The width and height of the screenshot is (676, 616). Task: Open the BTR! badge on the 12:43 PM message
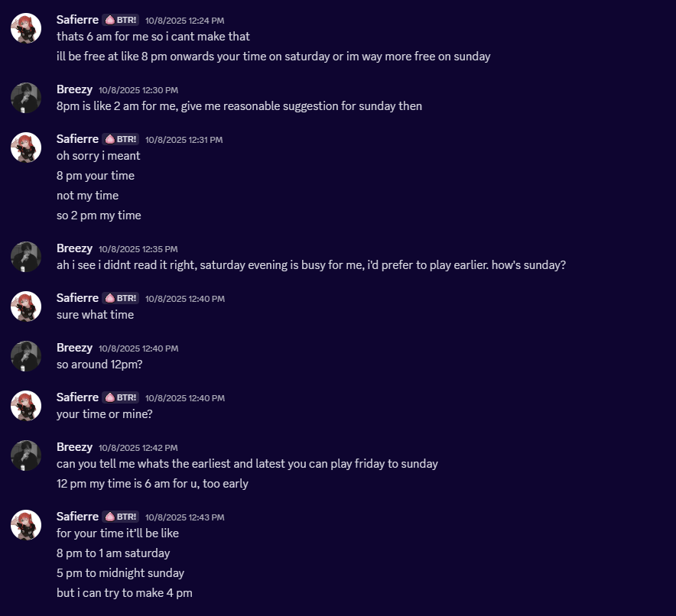[121, 517]
